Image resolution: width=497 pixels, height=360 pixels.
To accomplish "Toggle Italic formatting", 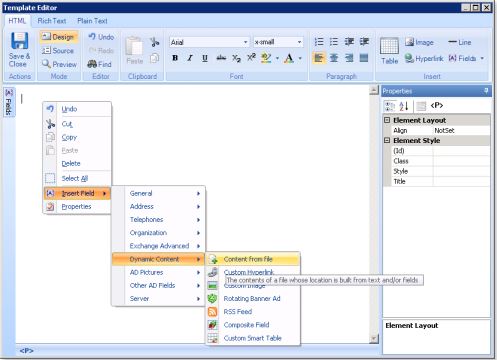I will tap(190, 58).
